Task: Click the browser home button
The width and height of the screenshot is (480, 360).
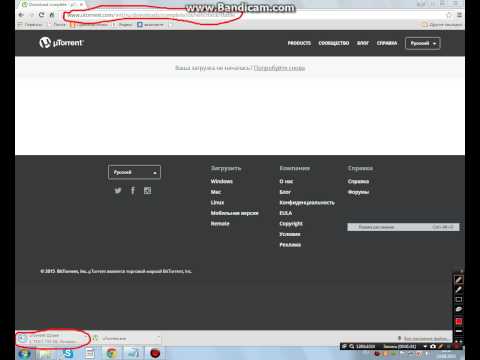Action: (52, 15)
